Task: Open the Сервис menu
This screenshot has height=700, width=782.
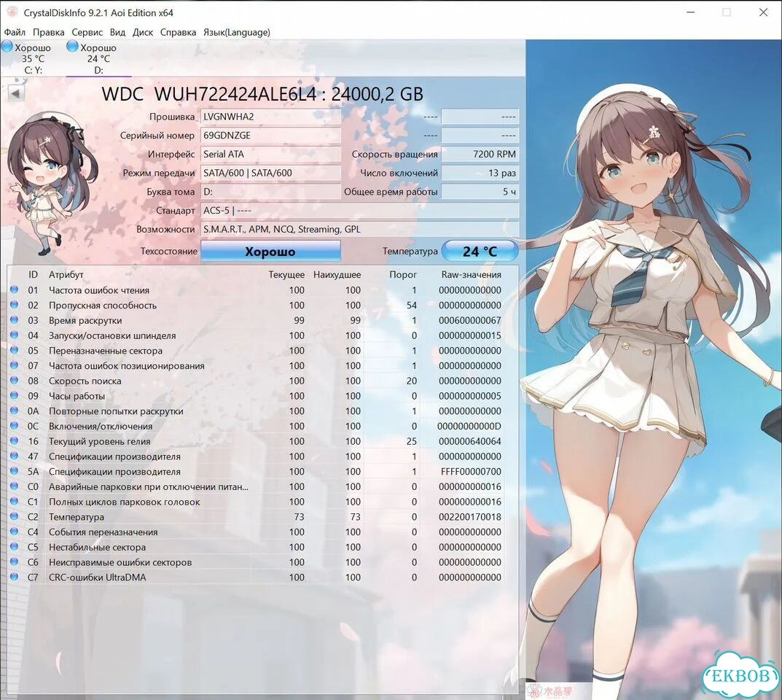Action: pos(87,32)
